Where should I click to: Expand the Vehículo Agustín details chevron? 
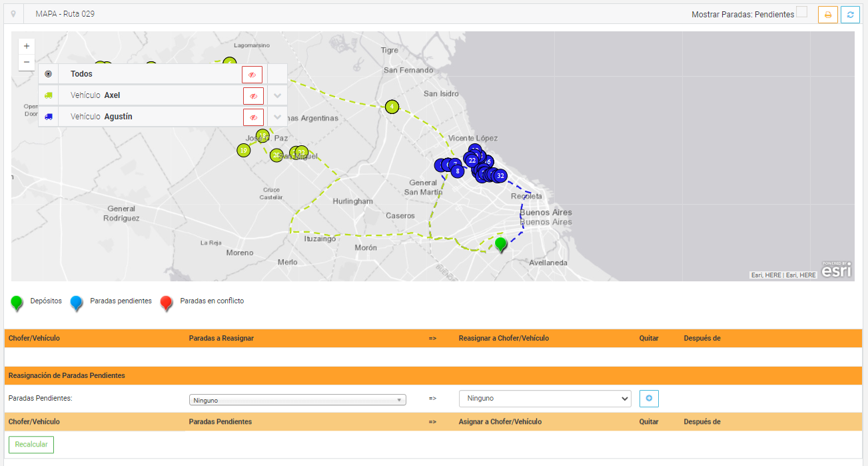click(x=278, y=117)
